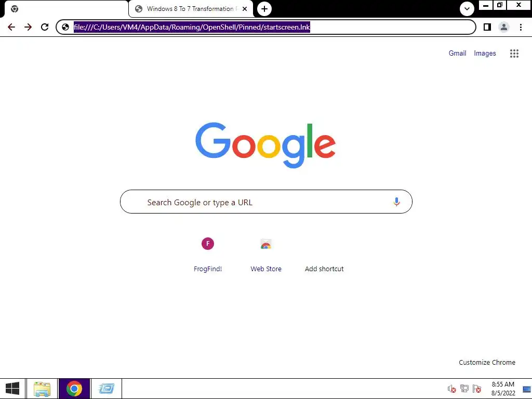Expand the tab search dropdown arrow
Screen dimensions: 532x399
click(467, 9)
